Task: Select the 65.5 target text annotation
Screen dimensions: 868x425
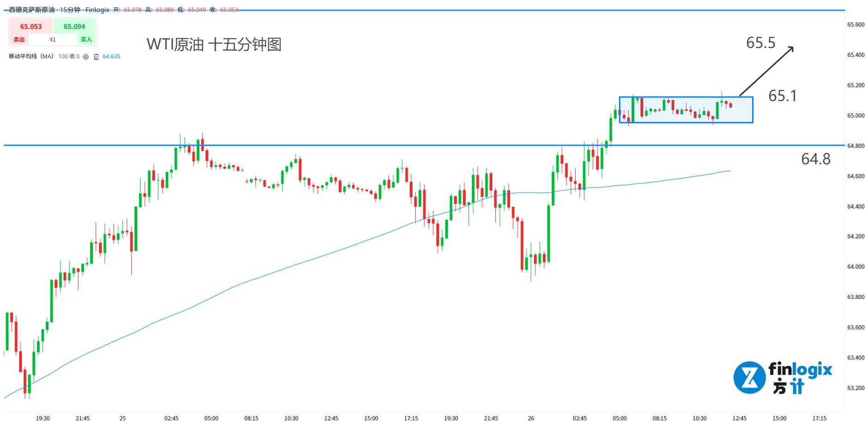Action: [760, 43]
